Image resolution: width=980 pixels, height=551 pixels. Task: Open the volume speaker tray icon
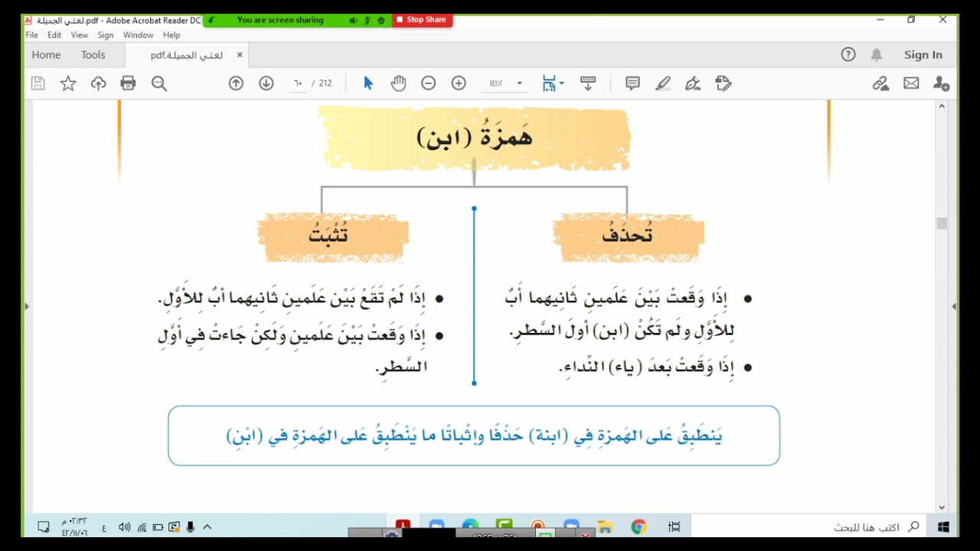pyautogui.click(x=125, y=527)
